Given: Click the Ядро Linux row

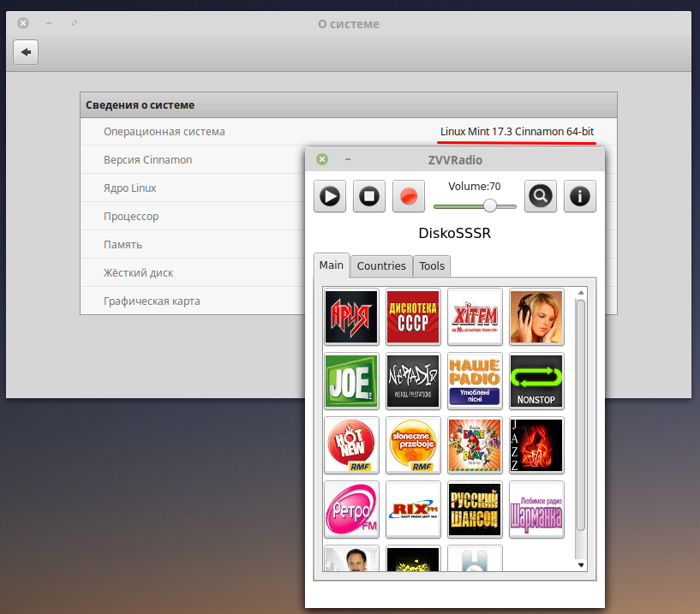Looking at the screenshot, I should tap(193, 188).
